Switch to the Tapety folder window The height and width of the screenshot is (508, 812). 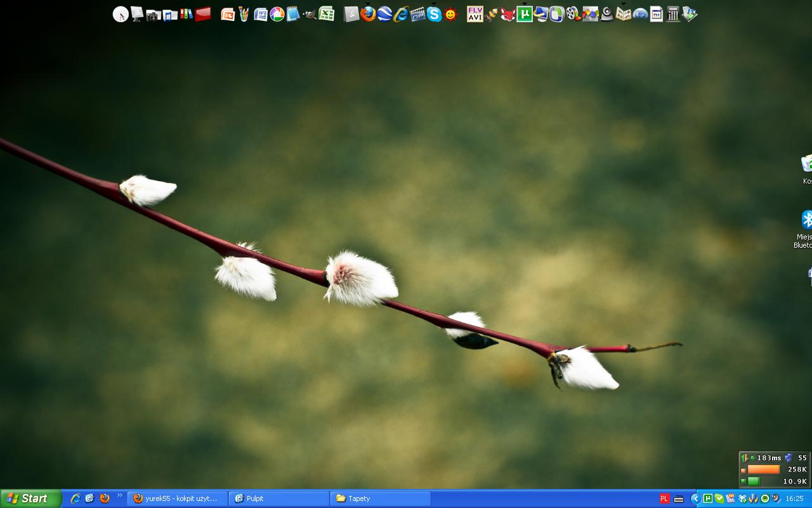[x=381, y=498]
